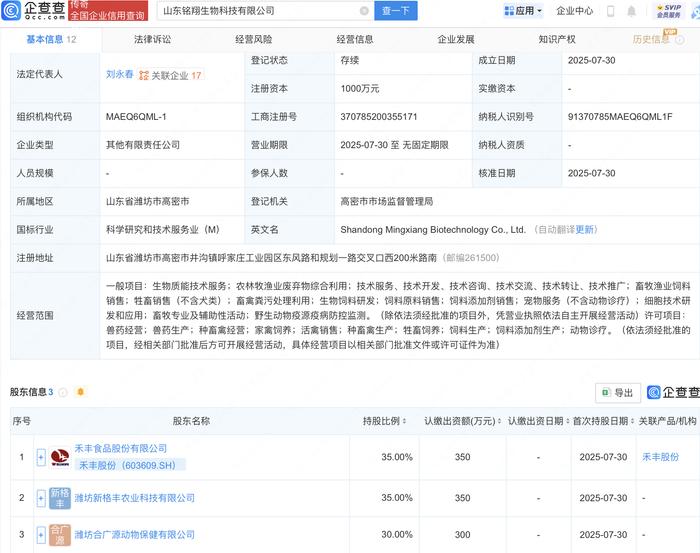Viewport: 700px width, 553px height.
Task: Open 禾丰食品股份有限公司 link
Action: 121,448
